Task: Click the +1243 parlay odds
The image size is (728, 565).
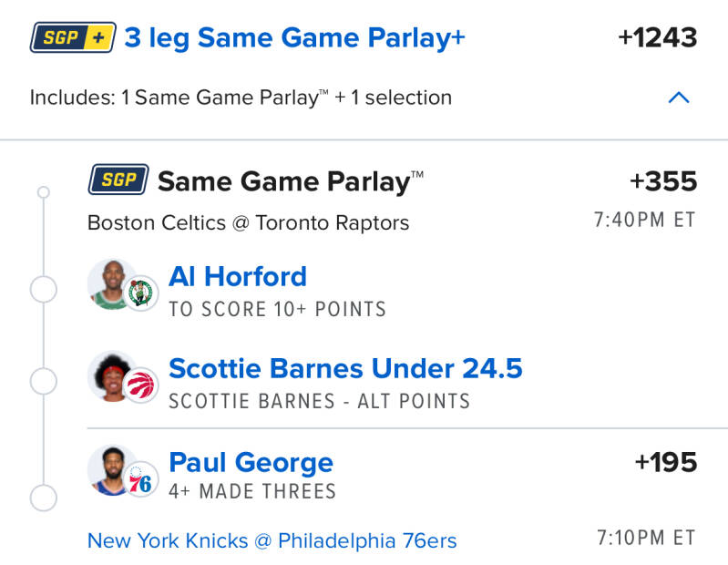Action: coord(657,37)
